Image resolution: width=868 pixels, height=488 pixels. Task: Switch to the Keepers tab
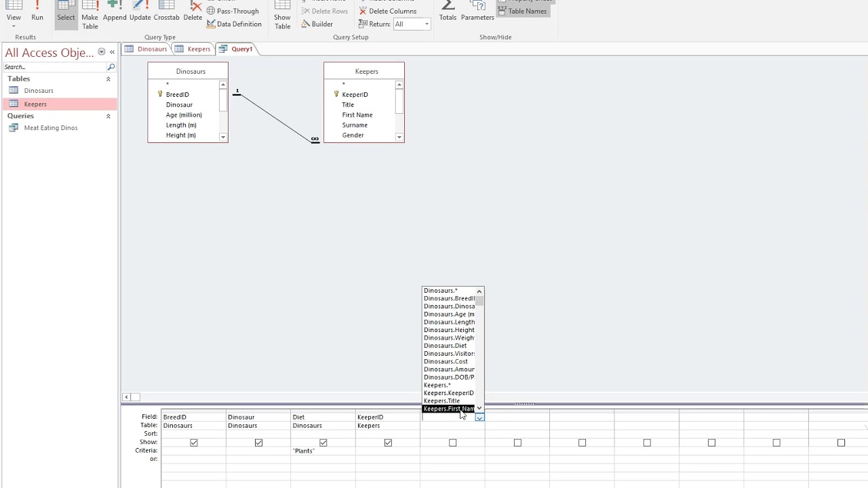click(x=193, y=49)
